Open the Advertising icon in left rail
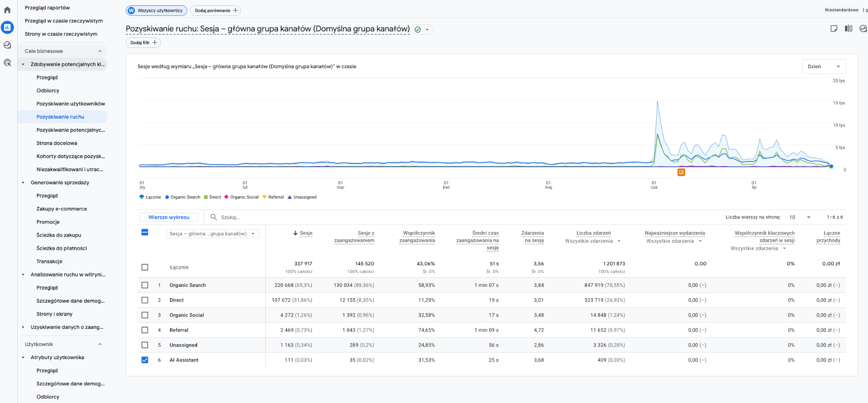 tap(7, 63)
